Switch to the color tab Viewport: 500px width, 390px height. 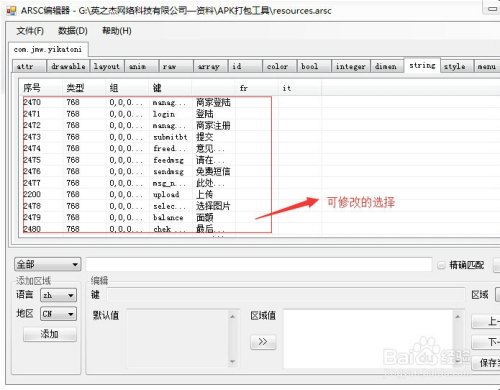coord(280,66)
